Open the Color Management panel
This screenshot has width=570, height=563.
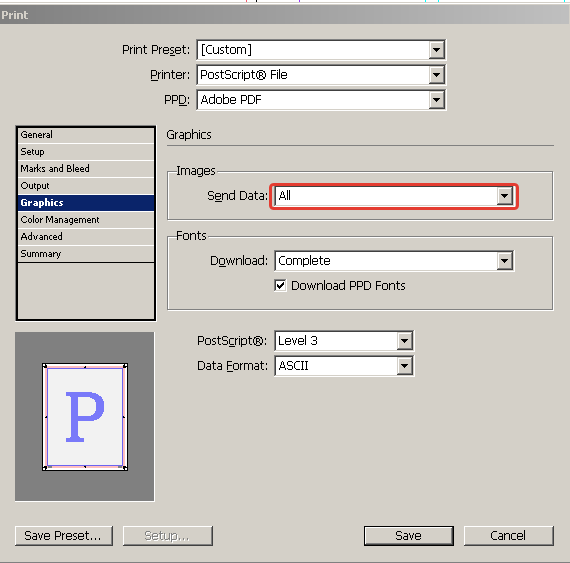point(86,220)
